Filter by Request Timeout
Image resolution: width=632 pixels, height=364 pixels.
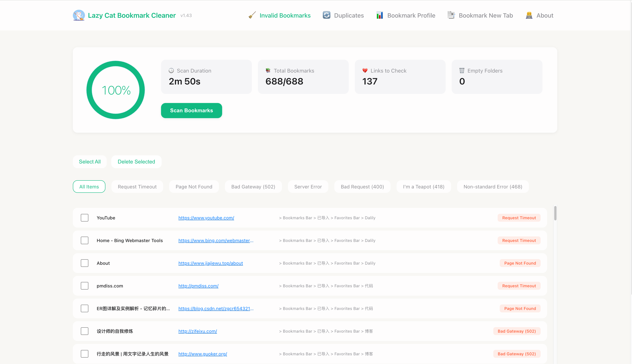coord(137,187)
